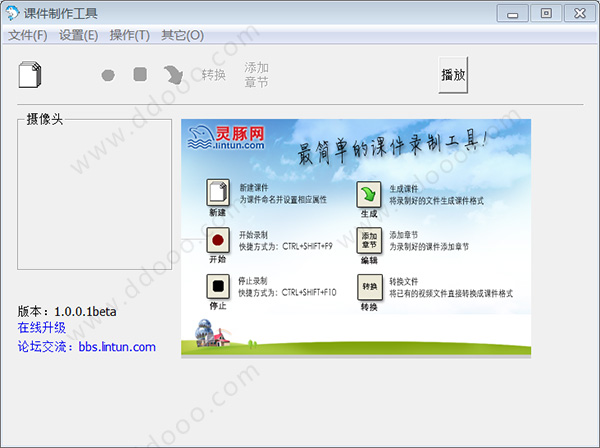Open the 操作(T) menu
This screenshot has width=600, height=448.
point(129,35)
